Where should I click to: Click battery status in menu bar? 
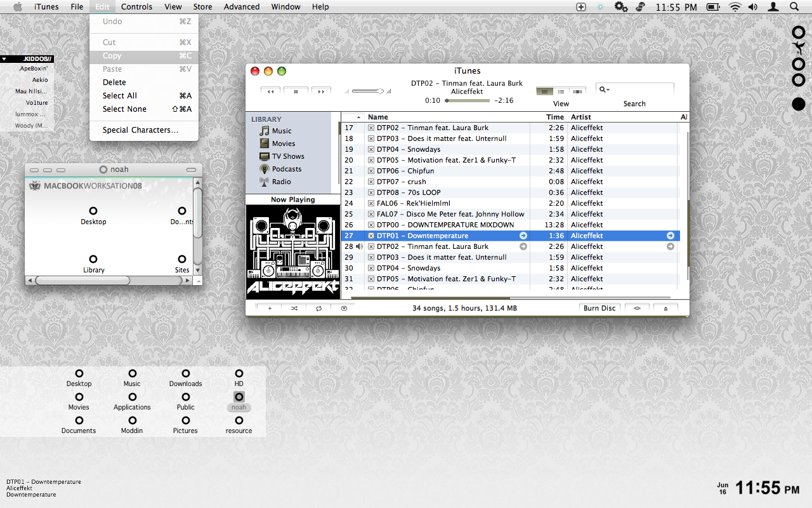(713, 7)
